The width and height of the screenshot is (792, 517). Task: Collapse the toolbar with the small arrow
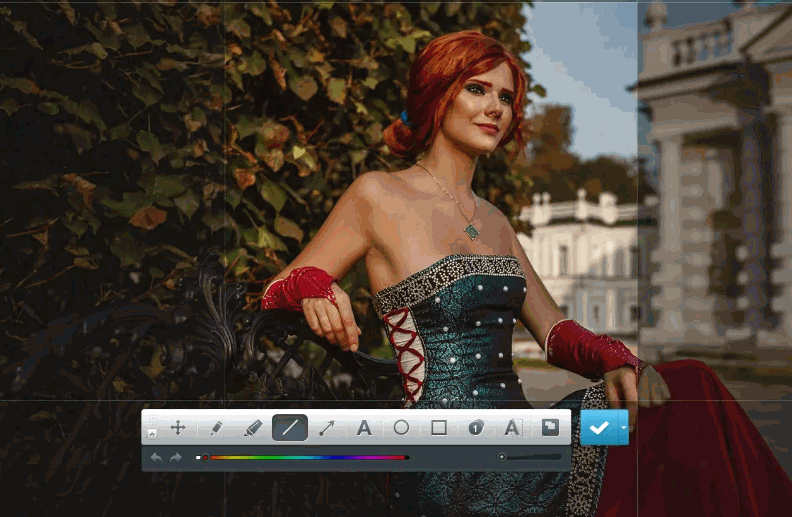pyautogui.click(x=152, y=434)
